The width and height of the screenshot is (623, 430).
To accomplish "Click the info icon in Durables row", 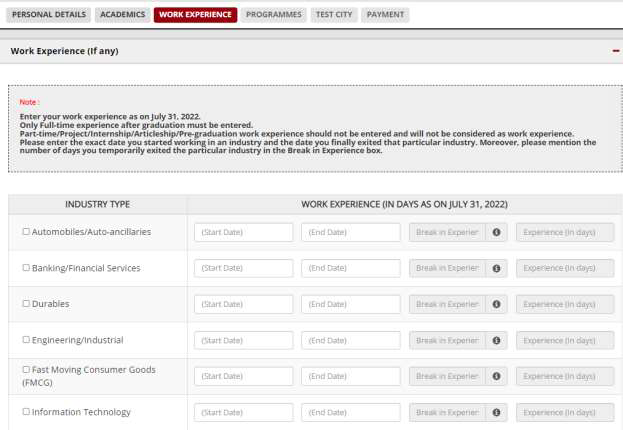I will [x=496, y=304].
